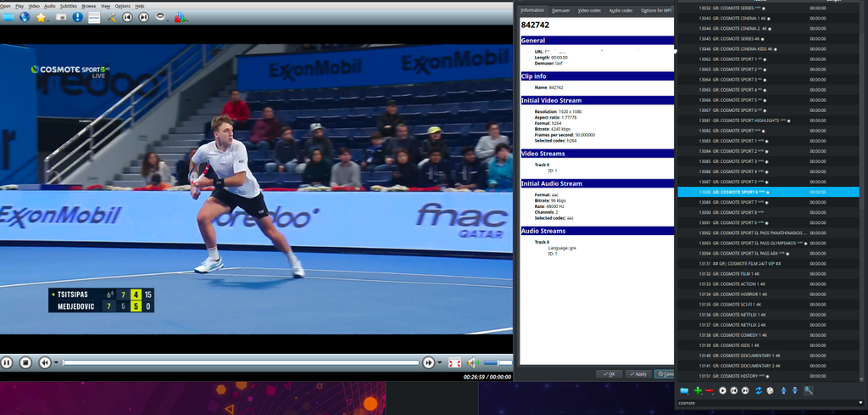Viewport: 868px width, 415px height.
Task: Seek forward using the forward button
Action: (428, 363)
